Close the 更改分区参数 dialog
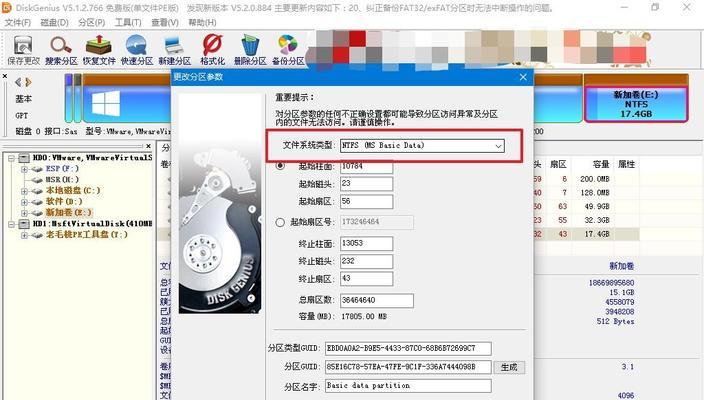 523,77
